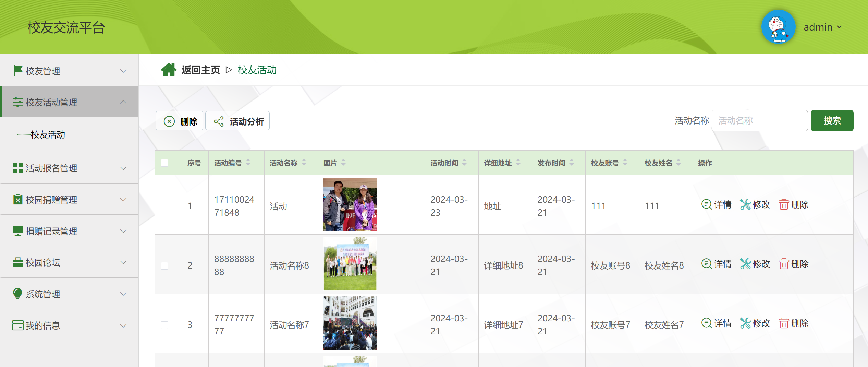
Task: Click the details magnifier icon for row 1
Action: click(x=706, y=204)
